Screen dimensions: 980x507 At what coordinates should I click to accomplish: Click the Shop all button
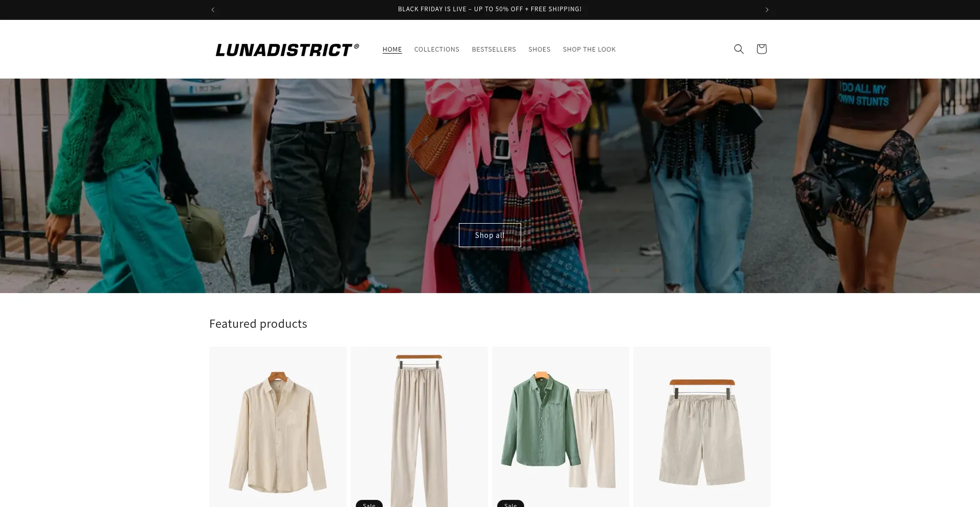(489, 235)
